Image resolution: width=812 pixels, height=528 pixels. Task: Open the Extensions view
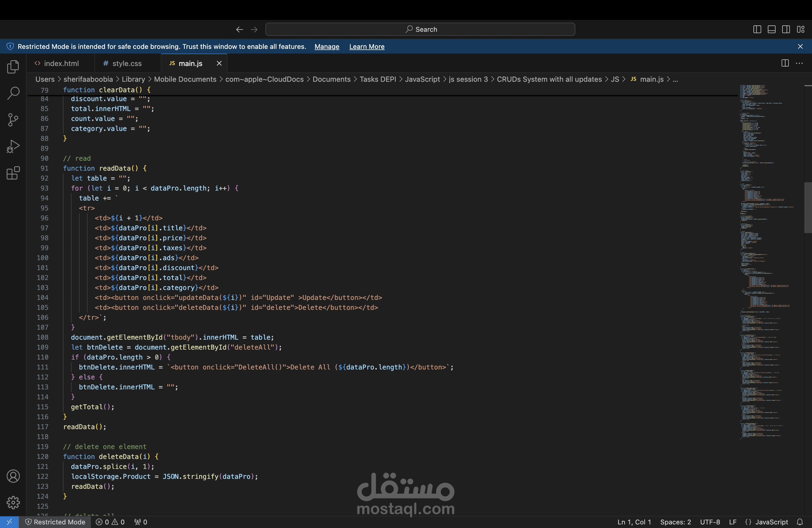click(x=13, y=173)
